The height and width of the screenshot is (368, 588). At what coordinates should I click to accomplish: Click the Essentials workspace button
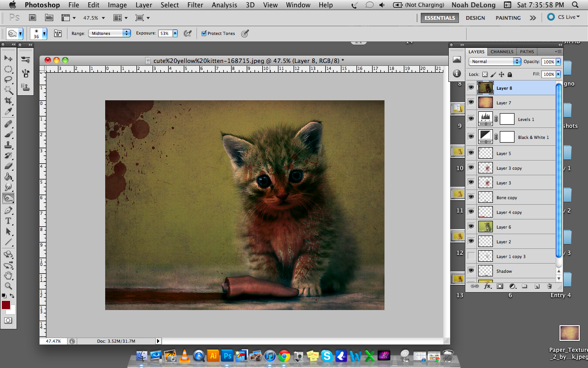point(440,18)
